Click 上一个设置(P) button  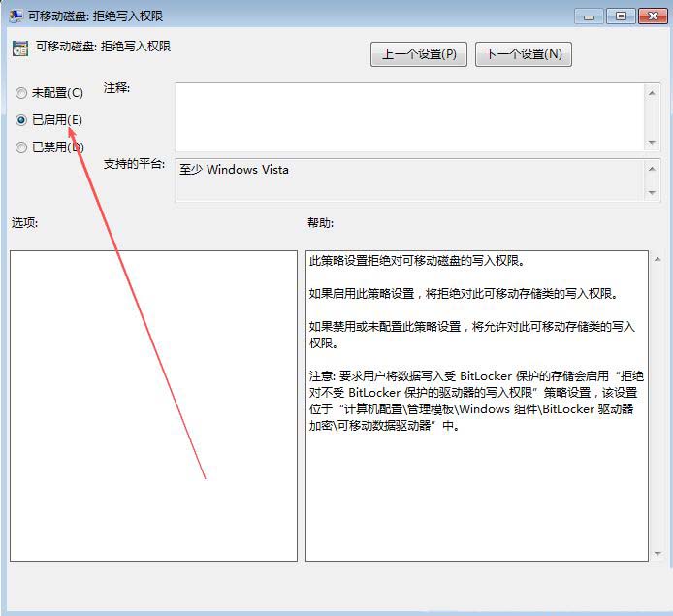419,54
